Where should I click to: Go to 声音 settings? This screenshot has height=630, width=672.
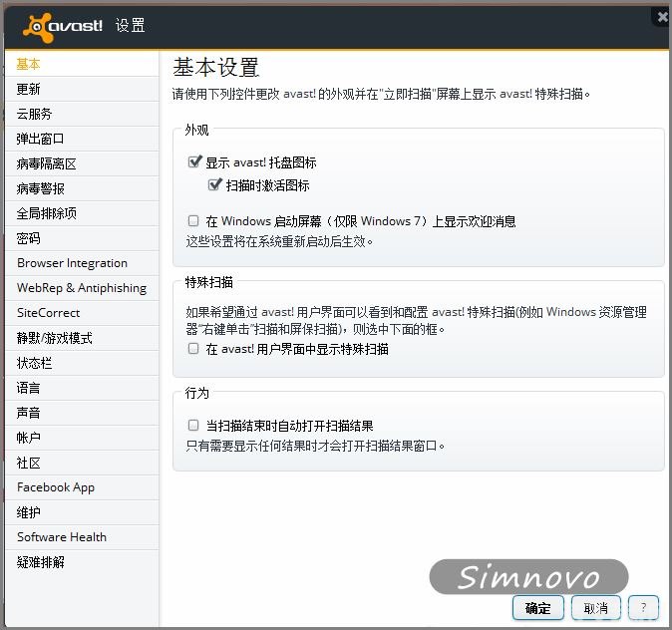click(82, 413)
